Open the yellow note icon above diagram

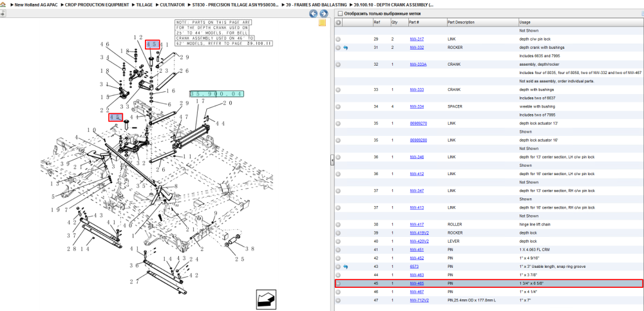point(323,23)
